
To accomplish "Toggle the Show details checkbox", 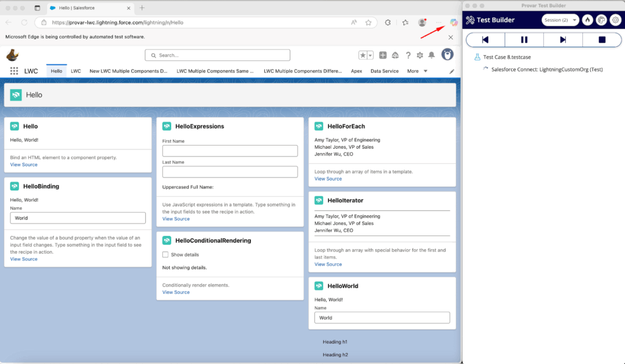I will tap(165, 254).
